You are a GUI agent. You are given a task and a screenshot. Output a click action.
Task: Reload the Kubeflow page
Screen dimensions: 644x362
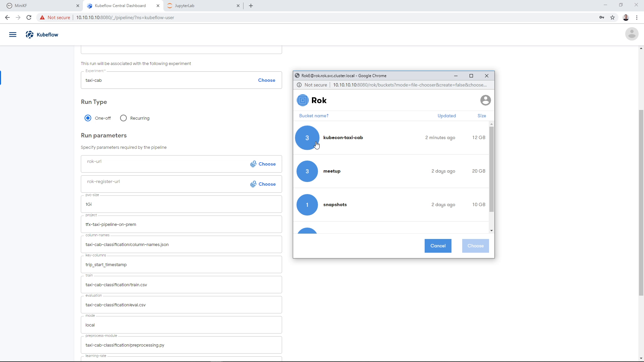tap(29, 17)
